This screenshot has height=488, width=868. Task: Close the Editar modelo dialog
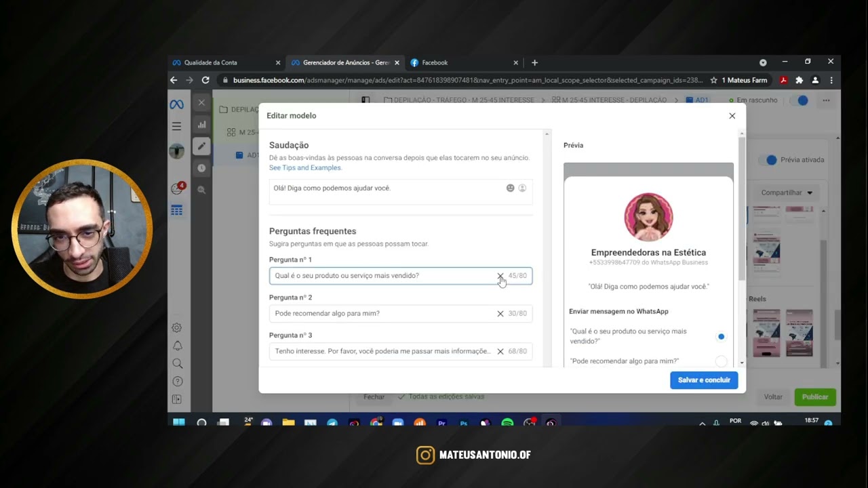click(x=732, y=116)
